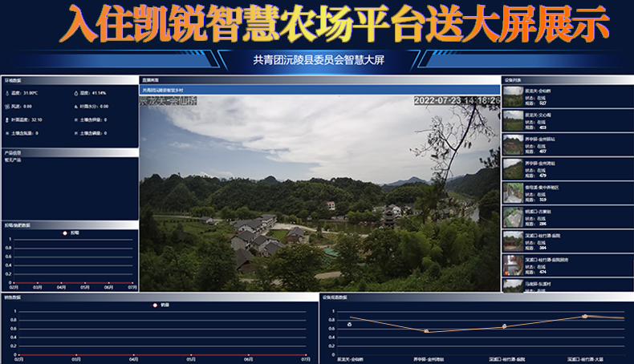The height and width of the screenshot is (364, 634).
Task: Toggle the 扣莓 legend marker in harvest chart
Action: point(64,233)
